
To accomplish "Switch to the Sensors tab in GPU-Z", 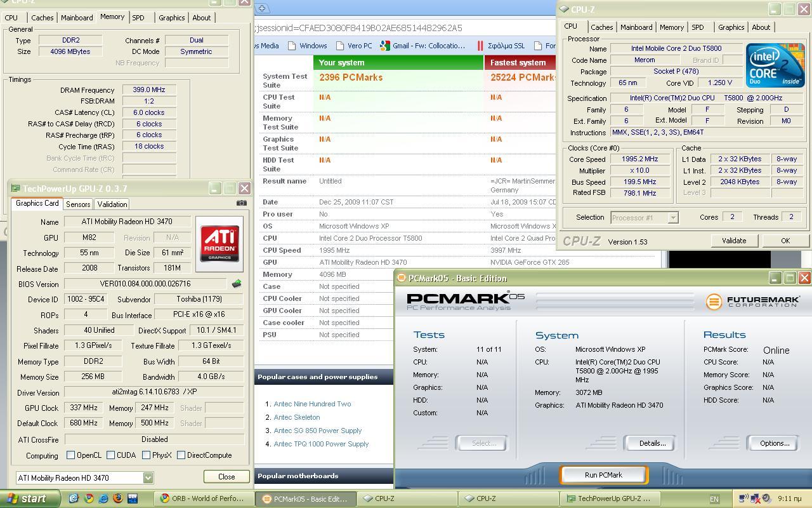I will pyautogui.click(x=78, y=204).
